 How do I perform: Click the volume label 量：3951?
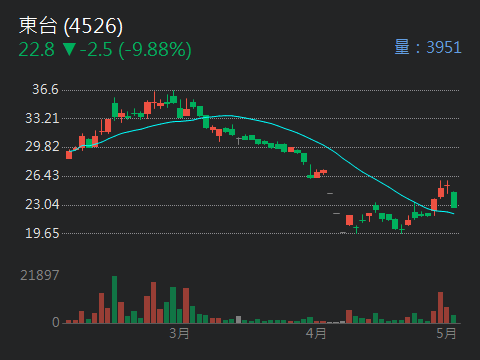pos(428,47)
